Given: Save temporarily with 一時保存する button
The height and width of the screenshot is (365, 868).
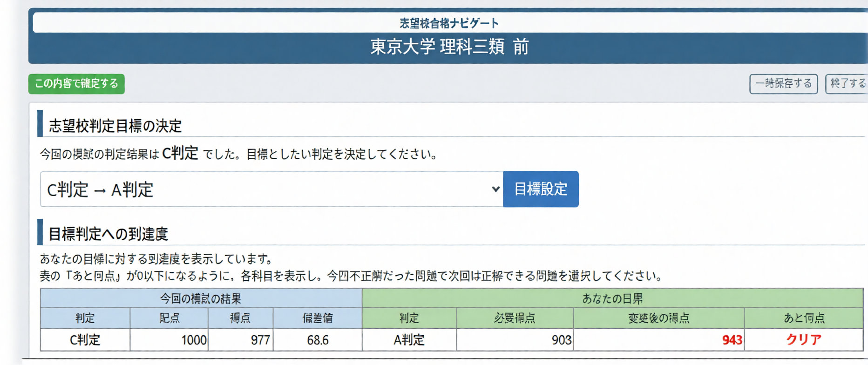Looking at the screenshot, I should pyautogui.click(x=783, y=84).
